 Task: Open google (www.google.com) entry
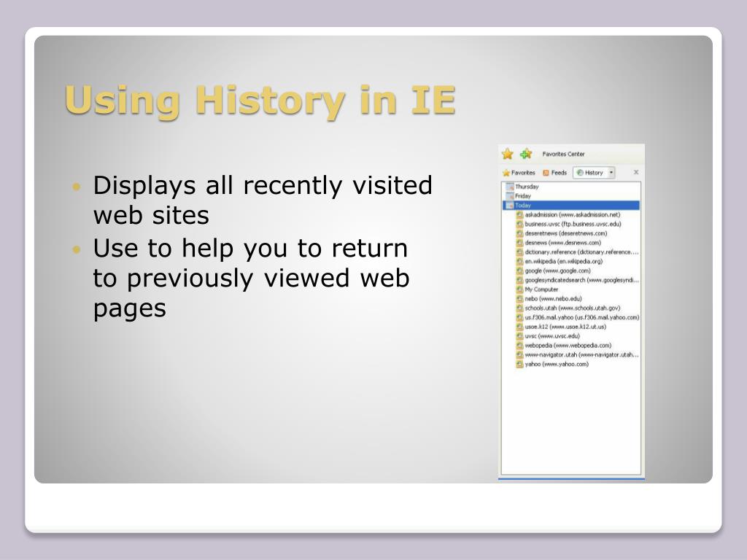pyautogui.click(x=554, y=271)
